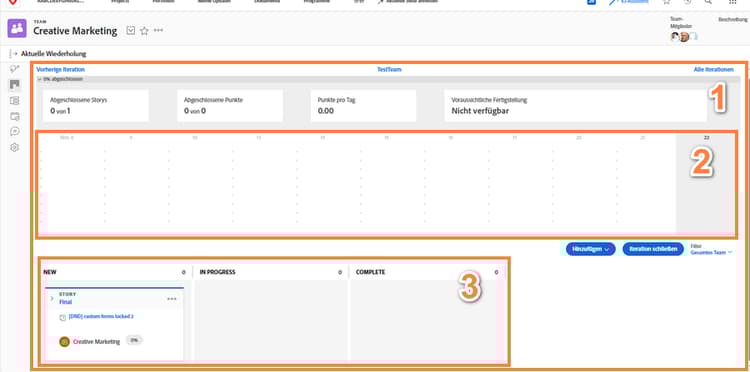
Task: Open the Alle Iterationen link
Action: pyautogui.click(x=713, y=69)
